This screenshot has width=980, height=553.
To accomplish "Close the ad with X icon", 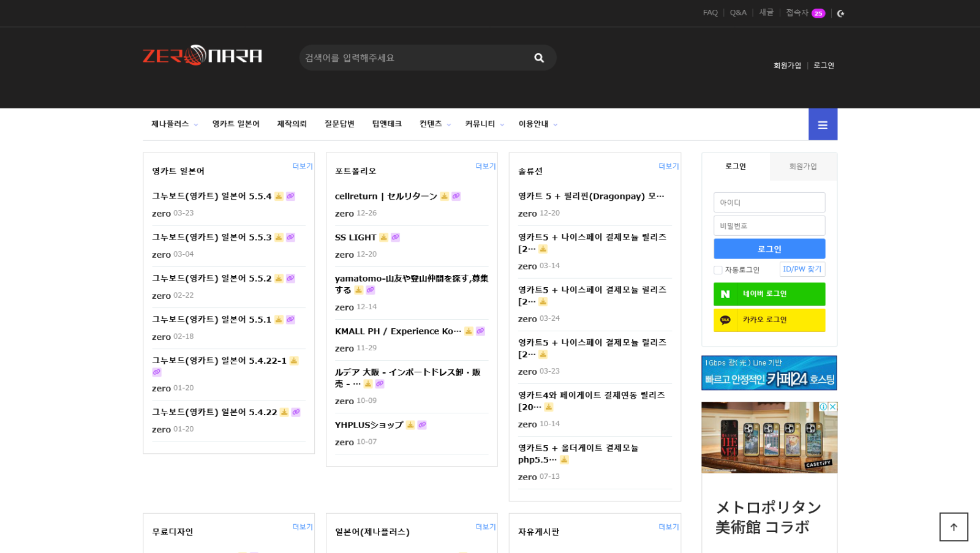I will pos(833,407).
